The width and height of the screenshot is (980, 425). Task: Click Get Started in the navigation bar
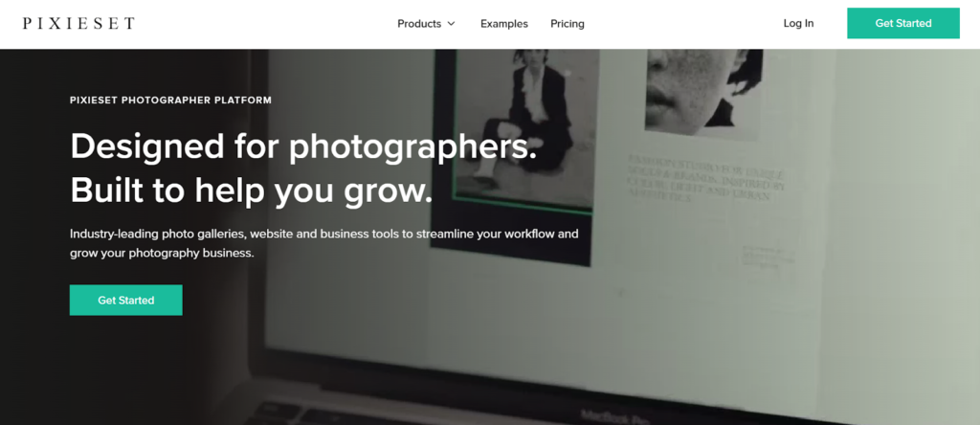tap(903, 23)
